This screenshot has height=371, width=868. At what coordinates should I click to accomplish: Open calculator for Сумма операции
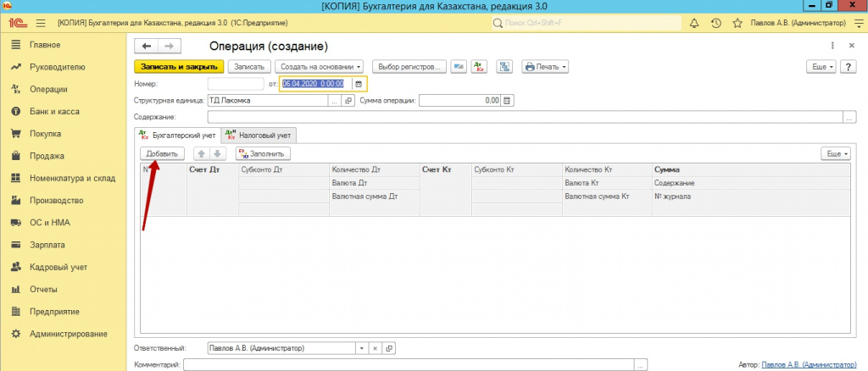coord(507,101)
